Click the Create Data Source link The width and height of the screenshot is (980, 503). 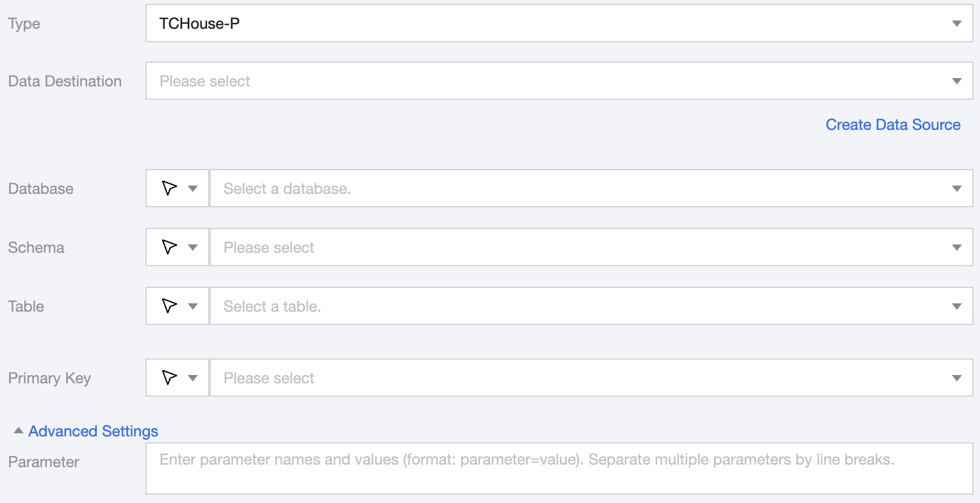(x=892, y=125)
